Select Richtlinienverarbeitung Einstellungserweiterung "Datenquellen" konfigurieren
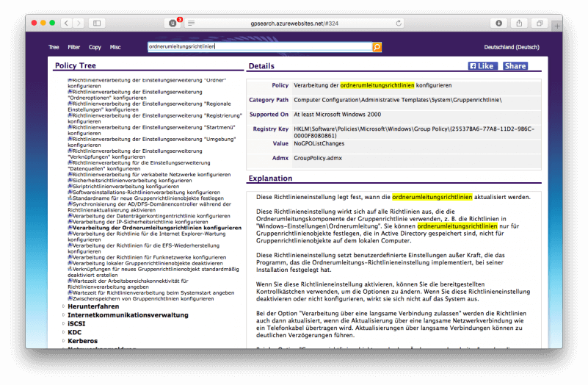This screenshot has height=385, width=588. 139,165
